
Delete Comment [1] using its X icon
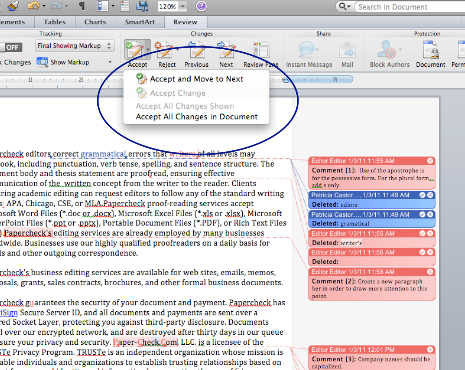tap(430, 161)
